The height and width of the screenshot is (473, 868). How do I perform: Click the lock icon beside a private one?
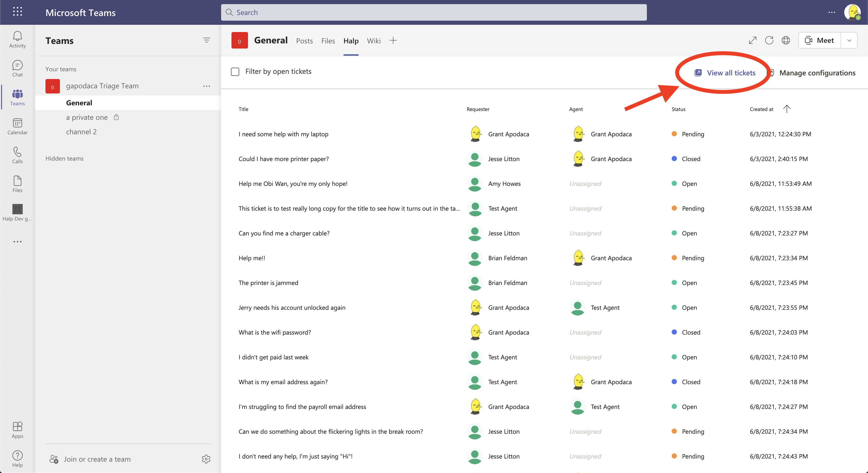116,117
